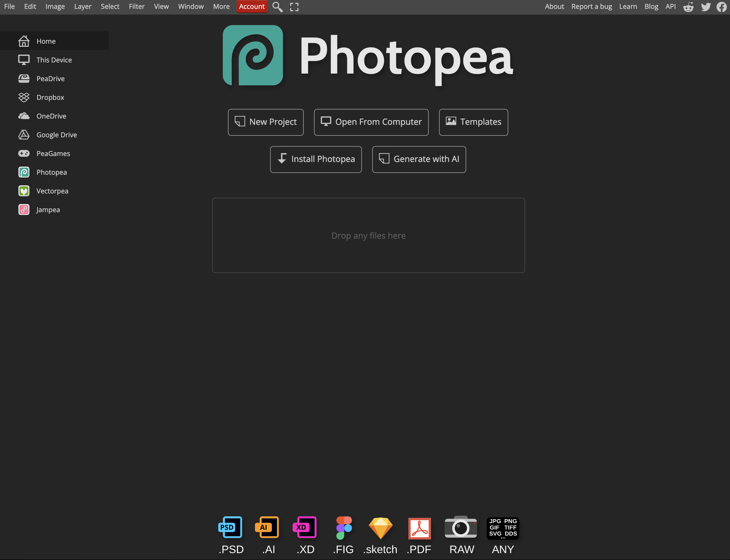This screenshot has width=730, height=560.
Task: Open Dropbox from the sidebar
Action: click(x=50, y=97)
